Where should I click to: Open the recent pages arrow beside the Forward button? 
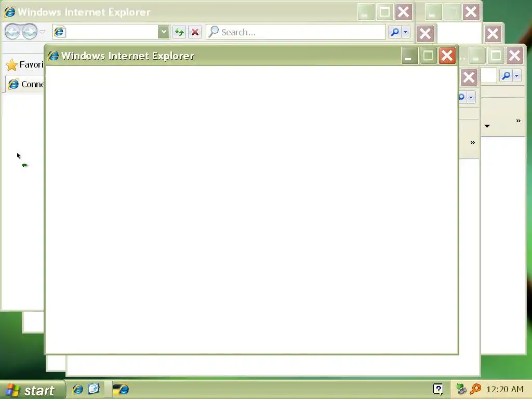[x=43, y=32]
